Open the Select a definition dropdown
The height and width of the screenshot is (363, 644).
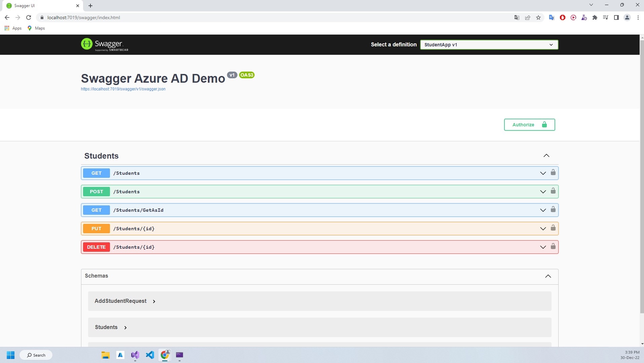489,45
